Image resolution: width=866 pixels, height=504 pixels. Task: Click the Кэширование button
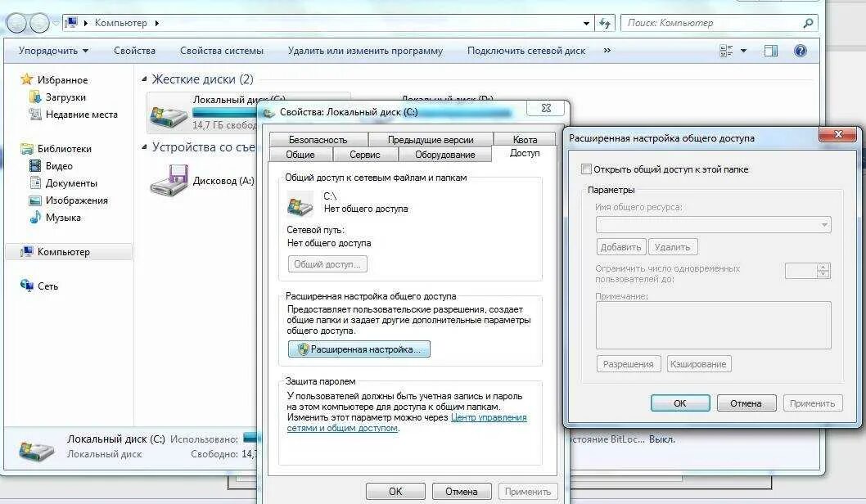[699, 364]
